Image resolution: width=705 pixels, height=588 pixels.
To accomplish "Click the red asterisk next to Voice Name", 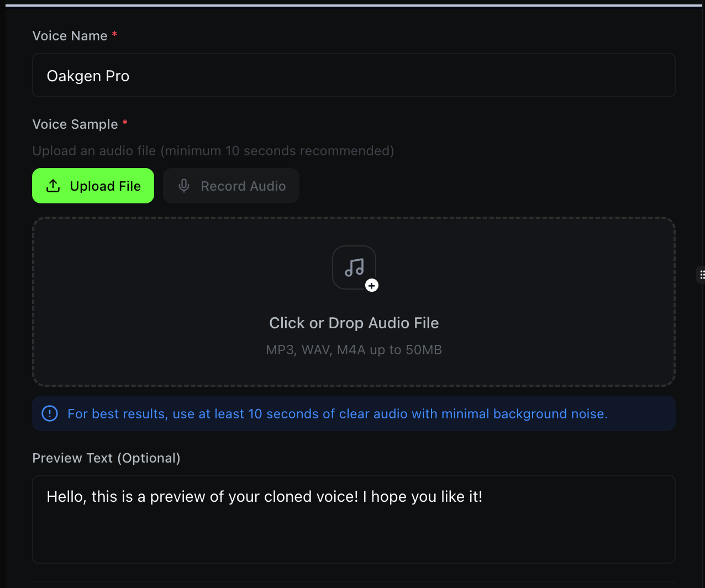I will 114,34.
